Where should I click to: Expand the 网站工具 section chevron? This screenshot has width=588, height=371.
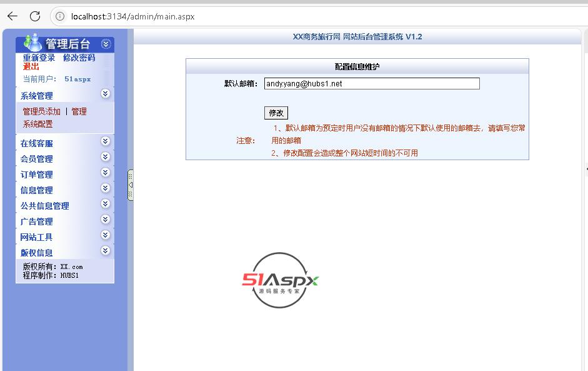pos(106,235)
